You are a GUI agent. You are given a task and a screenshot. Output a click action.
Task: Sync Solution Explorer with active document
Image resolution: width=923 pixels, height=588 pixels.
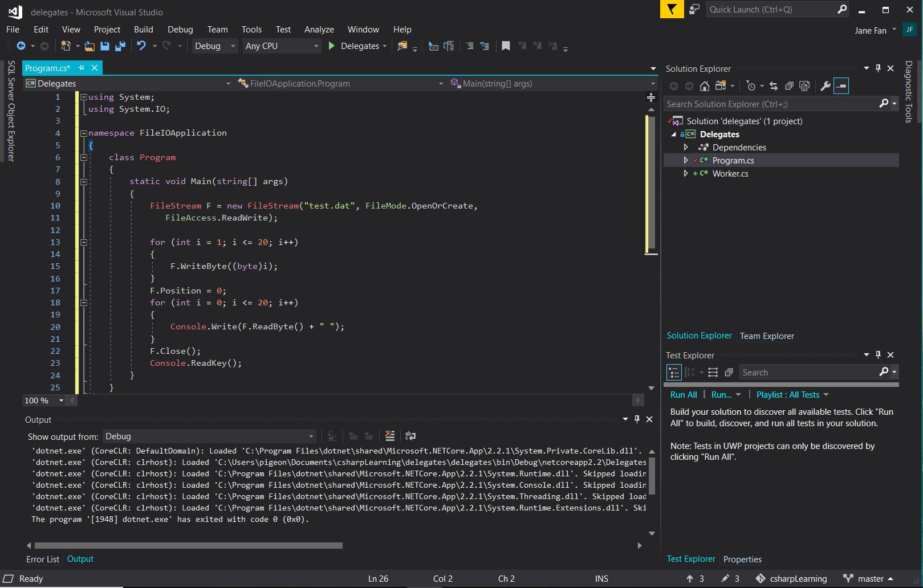773,85
